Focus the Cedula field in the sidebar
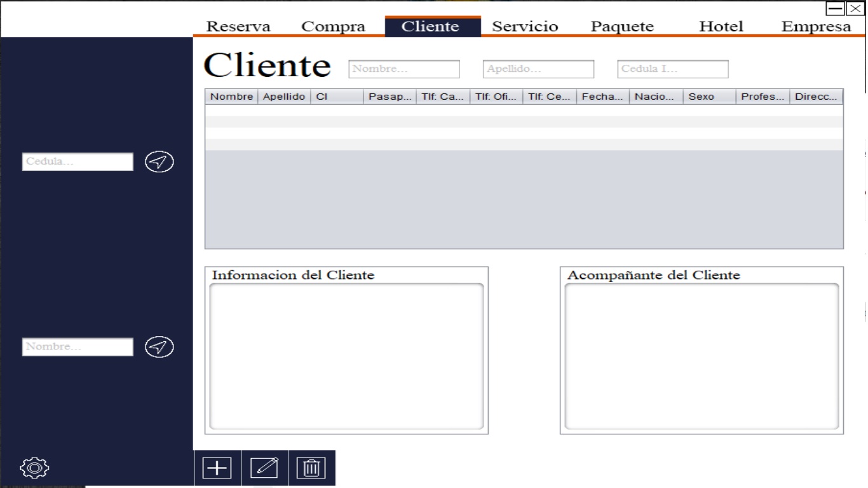Screen dimensions: 868x488 click(x=78, y=162)
